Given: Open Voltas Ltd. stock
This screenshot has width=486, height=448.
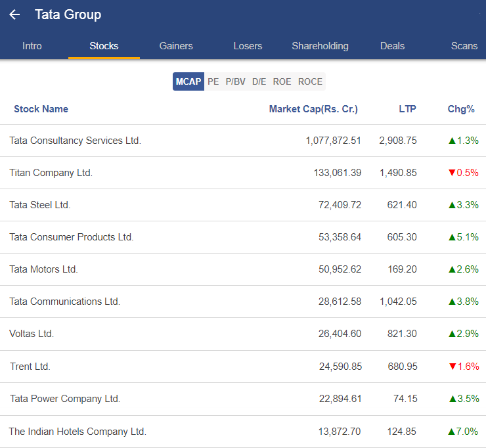Looking at the screenshot, I should pyautogui.click(x=32, y=334).
